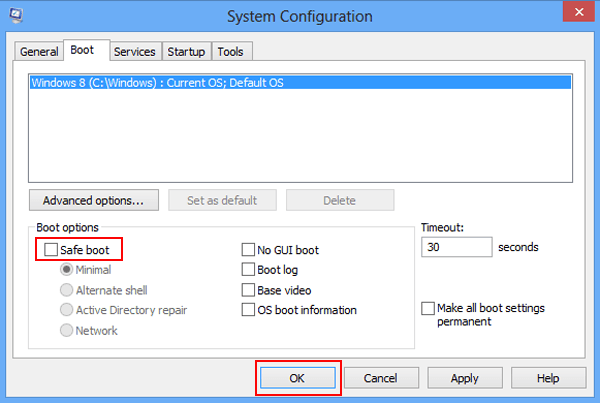Open the Services tab
Viewport: 600px width, 403px height.
(x=134, y=51)
